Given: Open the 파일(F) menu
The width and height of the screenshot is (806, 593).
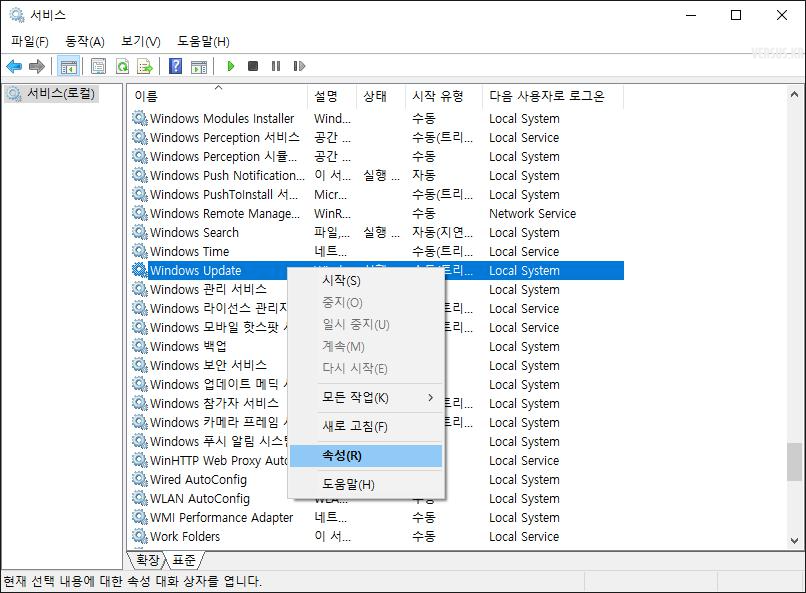Looking at the screenshot, I should tap(30, 42).
